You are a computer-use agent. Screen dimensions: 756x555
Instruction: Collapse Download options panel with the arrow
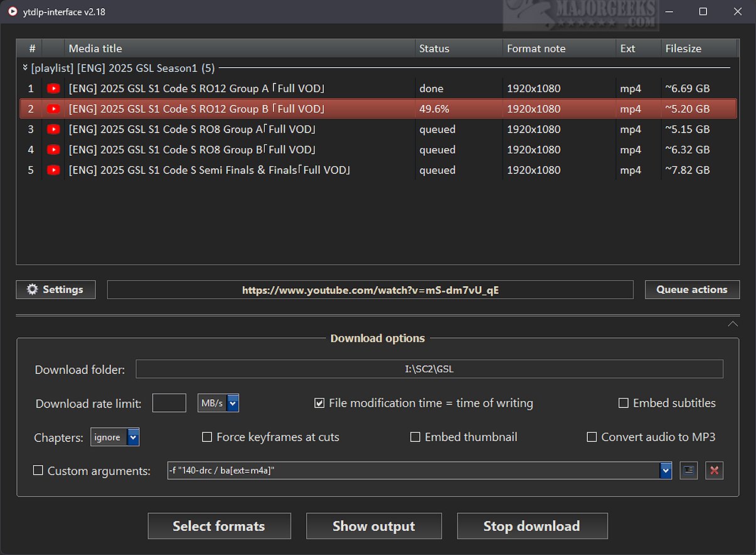732,324
